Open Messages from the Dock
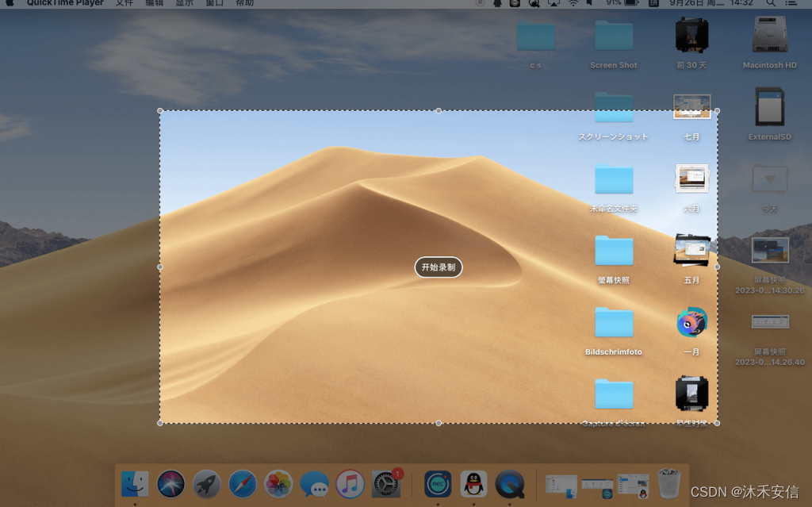The image size is (812, 507). (x=314, y=484)
